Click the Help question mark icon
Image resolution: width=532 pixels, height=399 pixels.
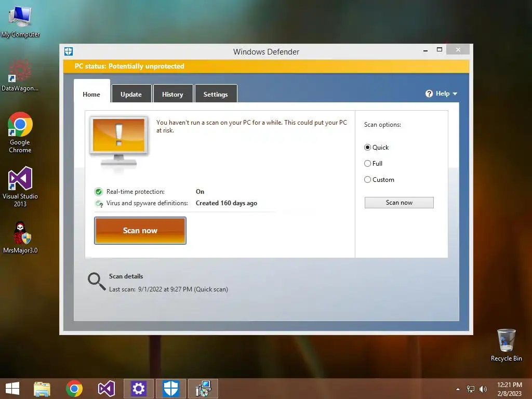pos(429,94)
